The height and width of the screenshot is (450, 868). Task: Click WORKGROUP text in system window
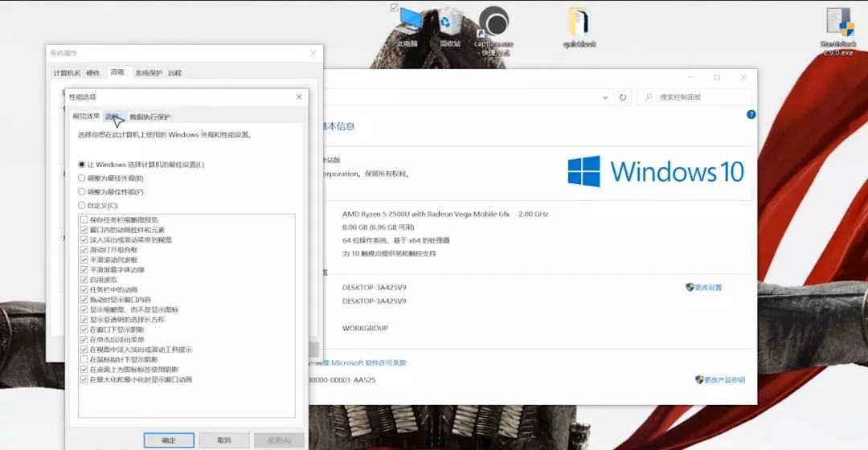(365, 328)
